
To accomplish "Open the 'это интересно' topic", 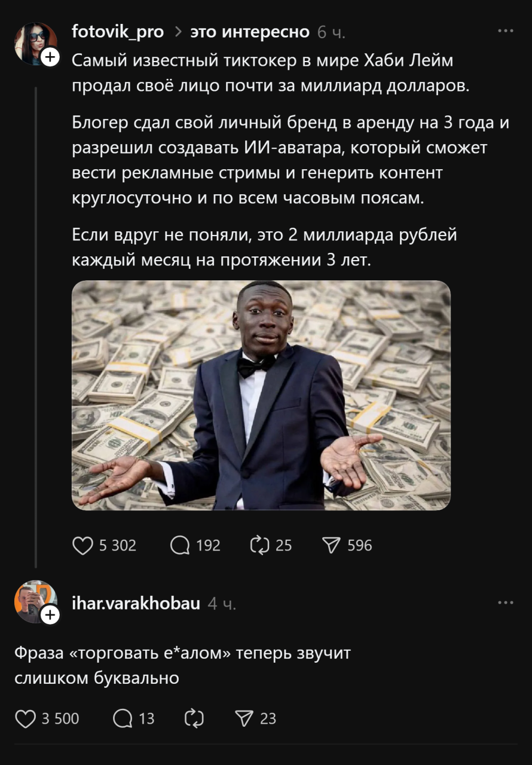I will (x=250, y=32).
